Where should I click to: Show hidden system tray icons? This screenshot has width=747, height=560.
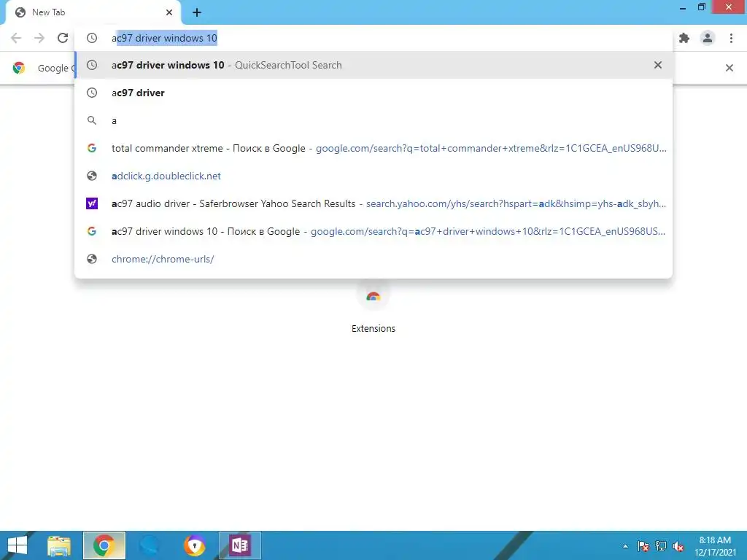(625, 546)
